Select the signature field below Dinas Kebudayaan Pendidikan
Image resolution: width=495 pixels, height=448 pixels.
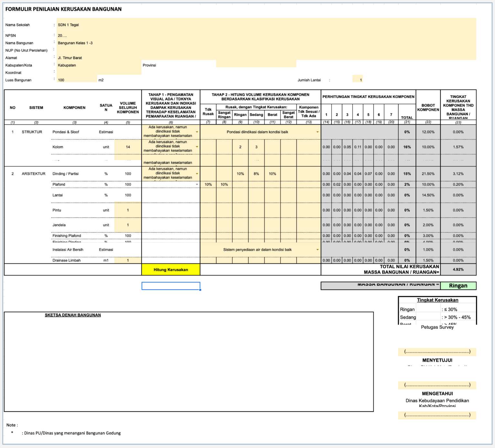[437, 415]
